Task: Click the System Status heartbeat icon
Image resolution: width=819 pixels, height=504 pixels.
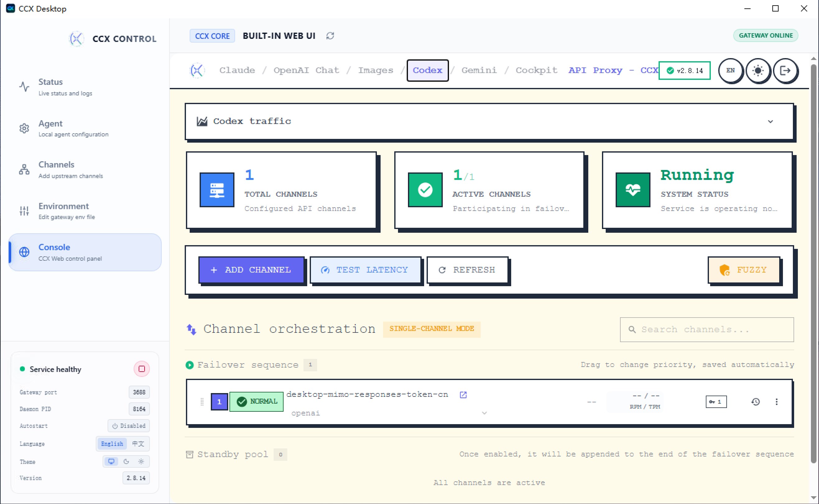Action: (633, 190)
